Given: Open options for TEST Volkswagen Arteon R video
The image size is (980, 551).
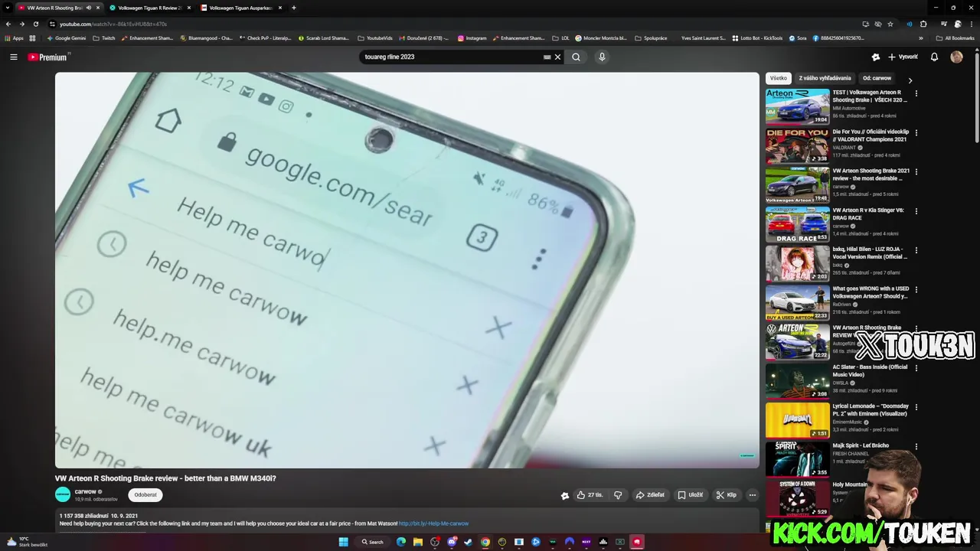Looking at the screenshot, I should tap(916, 93).
